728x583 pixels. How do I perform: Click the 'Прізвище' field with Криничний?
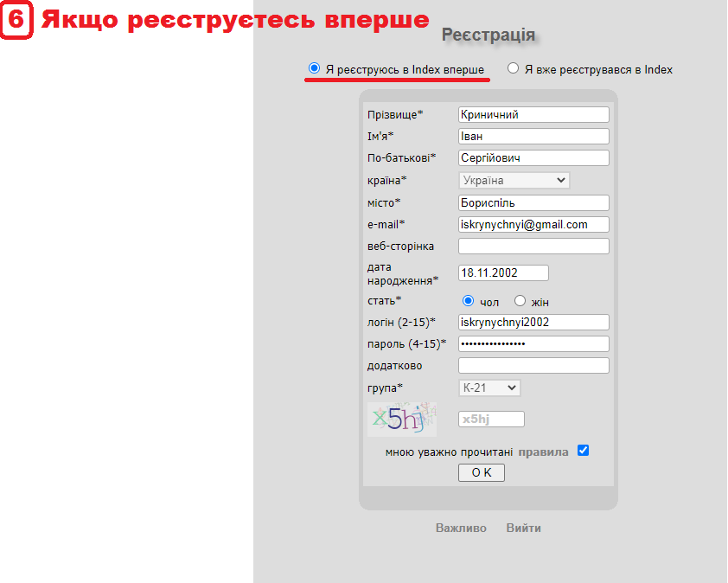tap(533, 114)
